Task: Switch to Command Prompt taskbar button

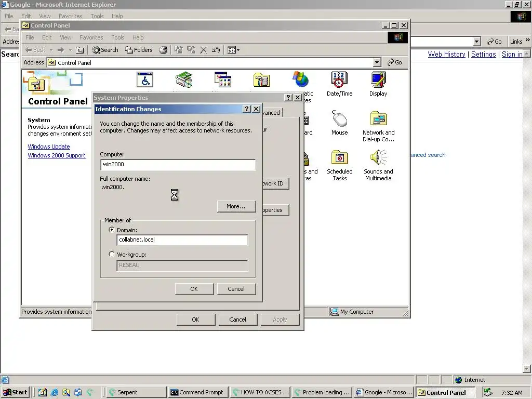Action: (197, 392)
